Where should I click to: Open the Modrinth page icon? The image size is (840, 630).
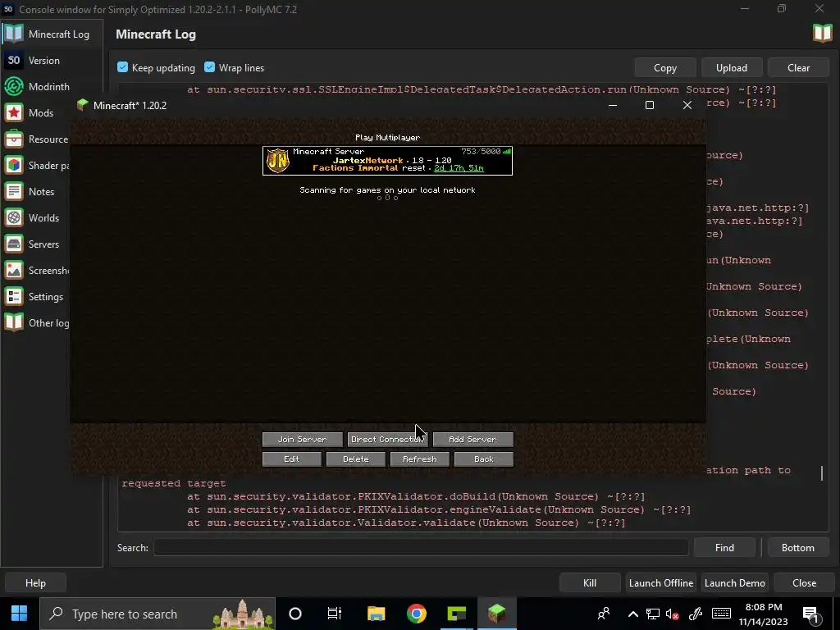tap(14, 86)
